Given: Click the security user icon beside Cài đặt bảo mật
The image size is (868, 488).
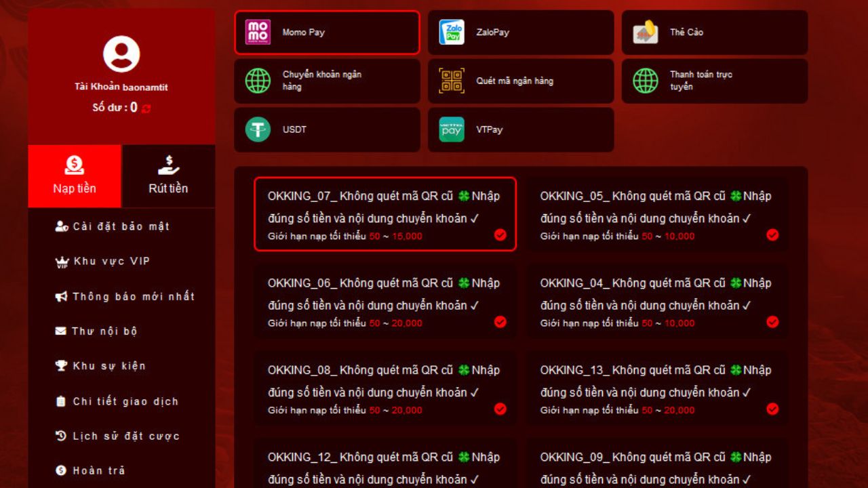Looking at the screenshot, I should 62,226.
